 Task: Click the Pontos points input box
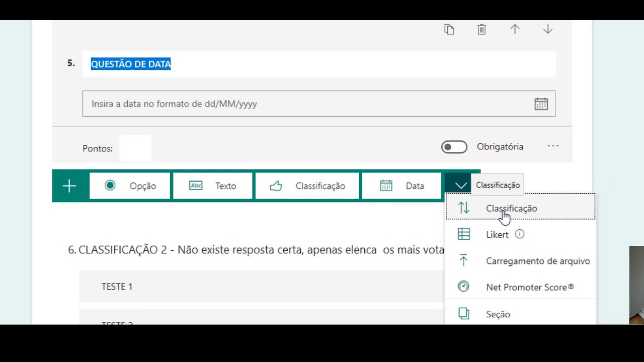click(135, 148)
